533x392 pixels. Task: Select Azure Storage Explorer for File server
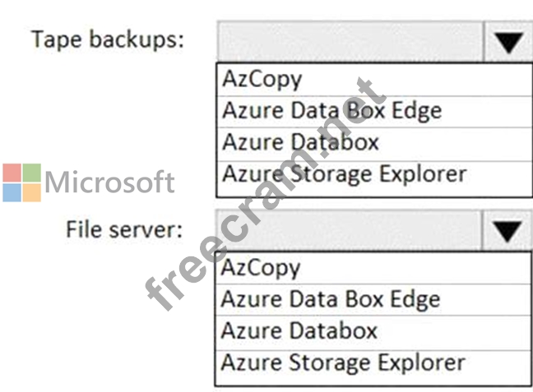pyautogui.click(x=344, y=362)
